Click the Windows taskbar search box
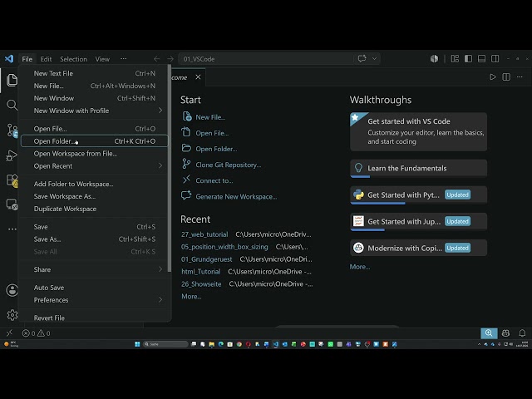Screen dimensions: 532x399 [165, 344]
